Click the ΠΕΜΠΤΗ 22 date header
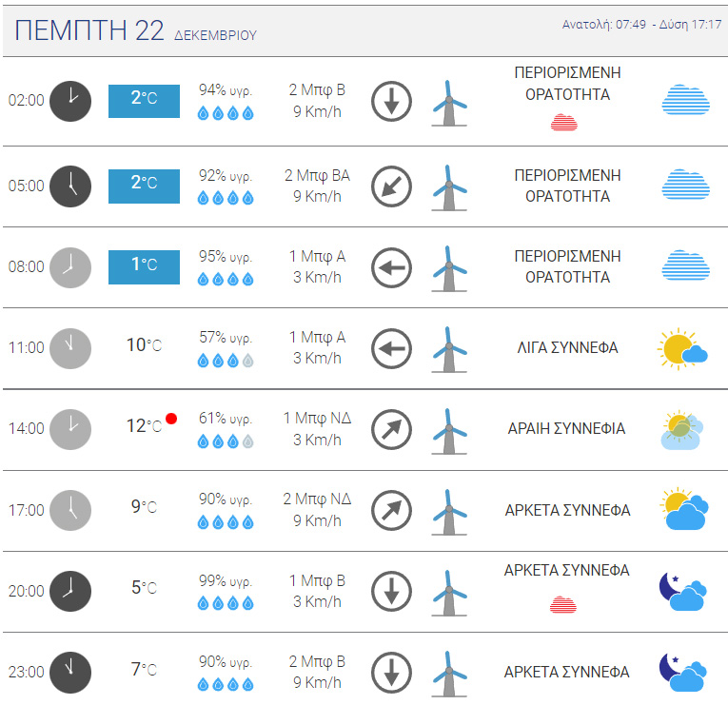 click(89, 30)
